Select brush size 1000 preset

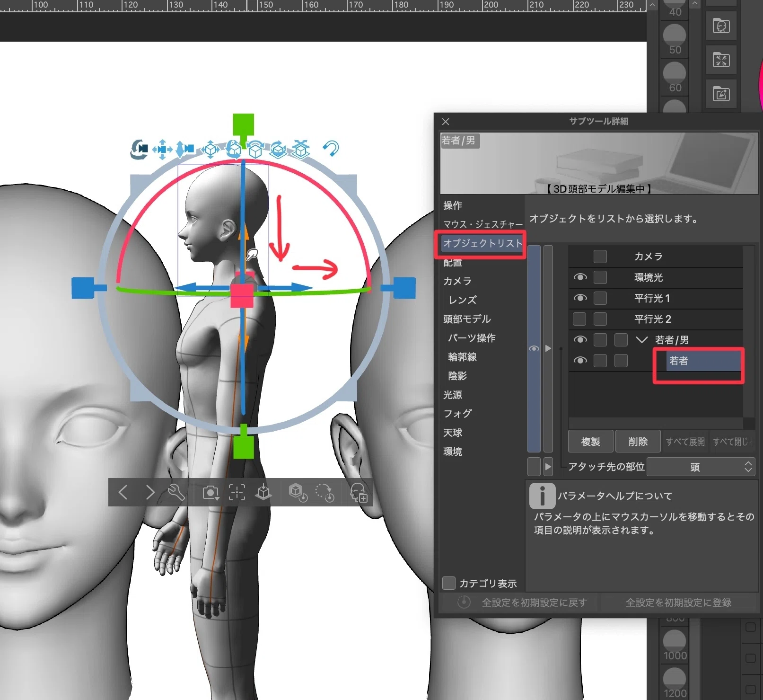(675, 646)
